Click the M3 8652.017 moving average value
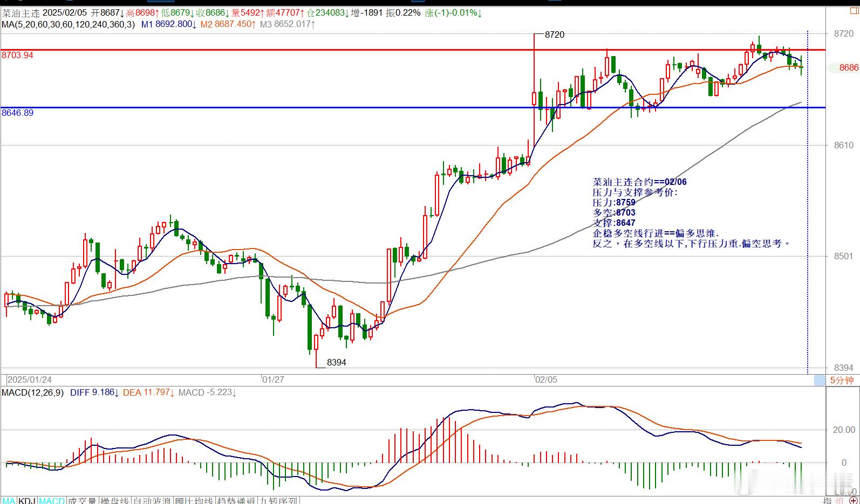Viewport: 860px width, 504px height. (x=288, y=24)
